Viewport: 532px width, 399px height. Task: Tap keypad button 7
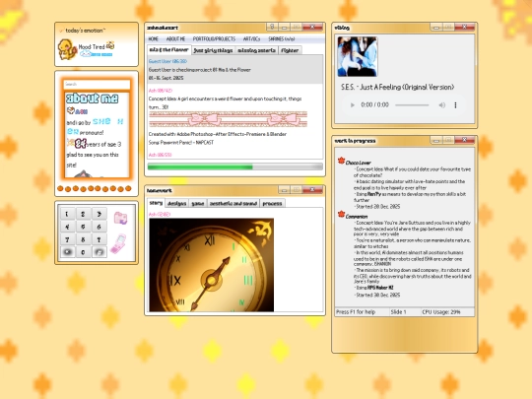67,239
